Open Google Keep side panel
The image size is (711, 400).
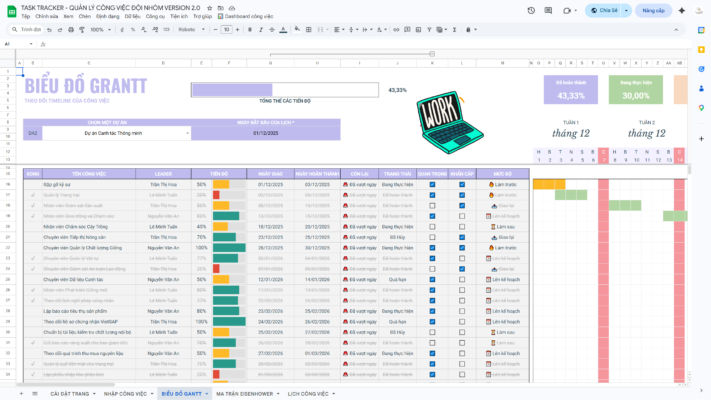[x=701, y=49]
